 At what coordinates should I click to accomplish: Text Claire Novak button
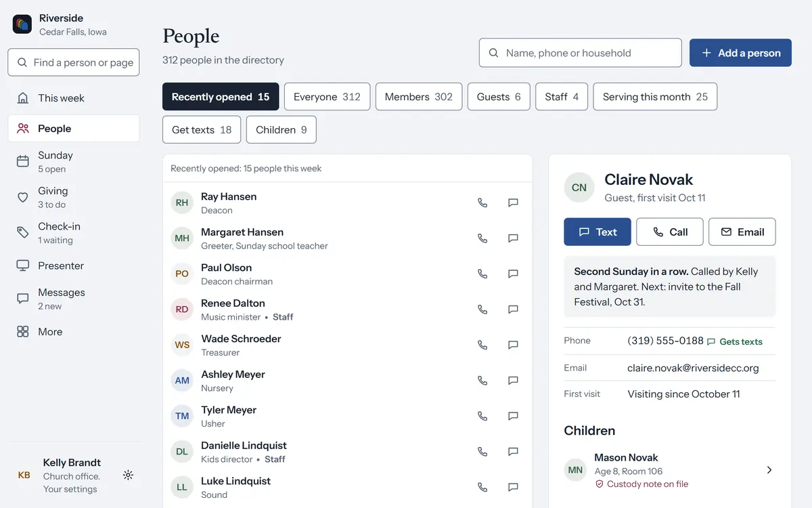[597, 232]
